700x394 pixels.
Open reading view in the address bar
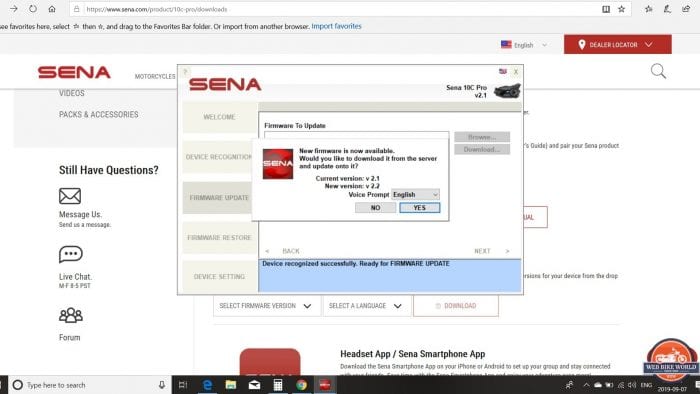coord(606,9)
